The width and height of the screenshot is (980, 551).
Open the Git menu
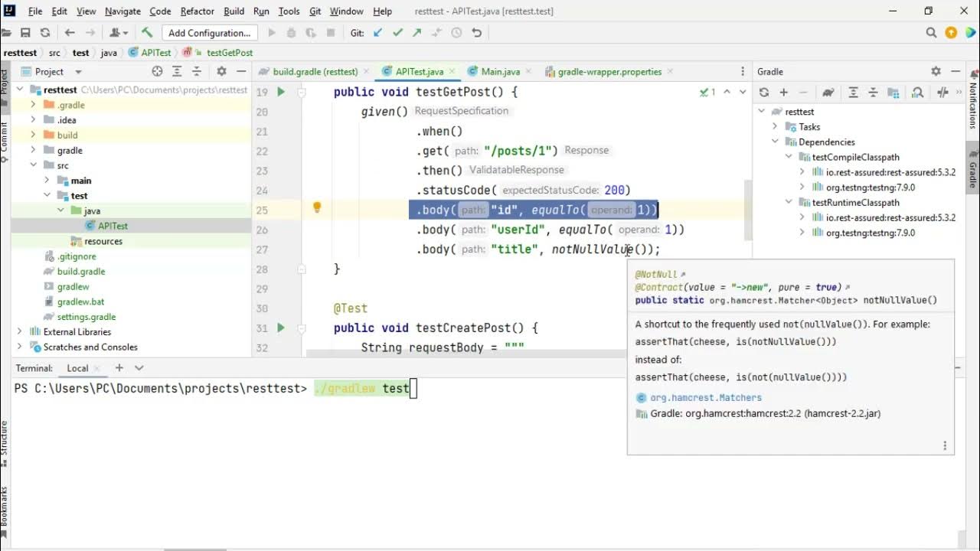(315, 11)
